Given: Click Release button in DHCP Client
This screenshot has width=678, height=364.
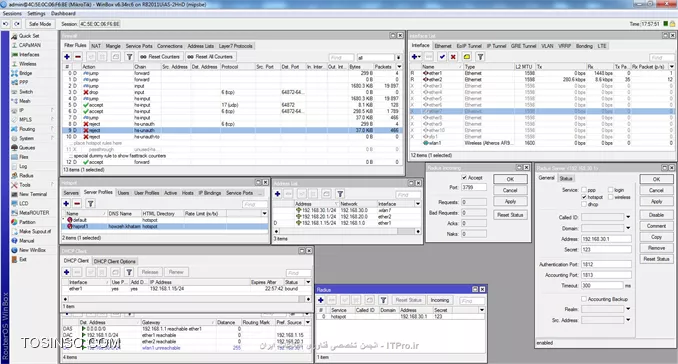Looking at the screenshot, I should coord(150,272).
